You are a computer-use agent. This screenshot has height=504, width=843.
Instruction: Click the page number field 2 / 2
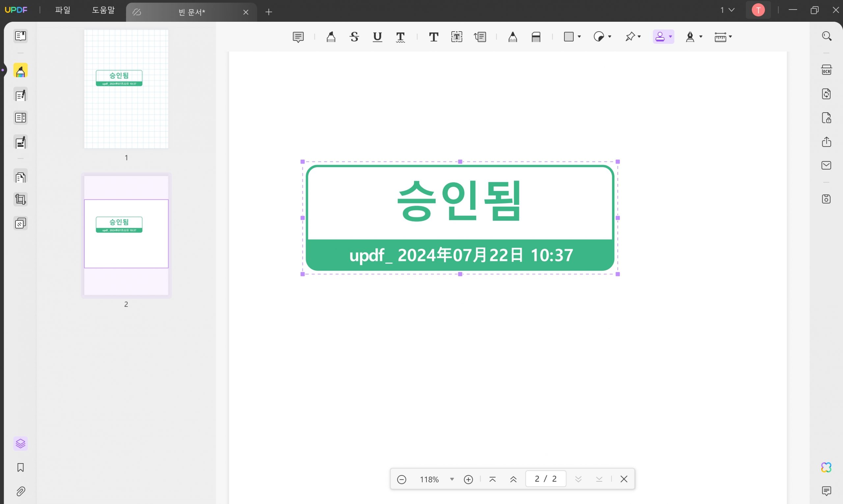tap(545, 479)
